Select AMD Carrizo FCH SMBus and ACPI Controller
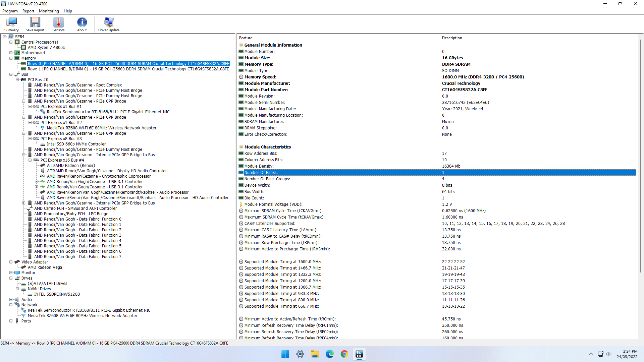The width and height of the screenshot is (644, 362). tap(75, 208)
